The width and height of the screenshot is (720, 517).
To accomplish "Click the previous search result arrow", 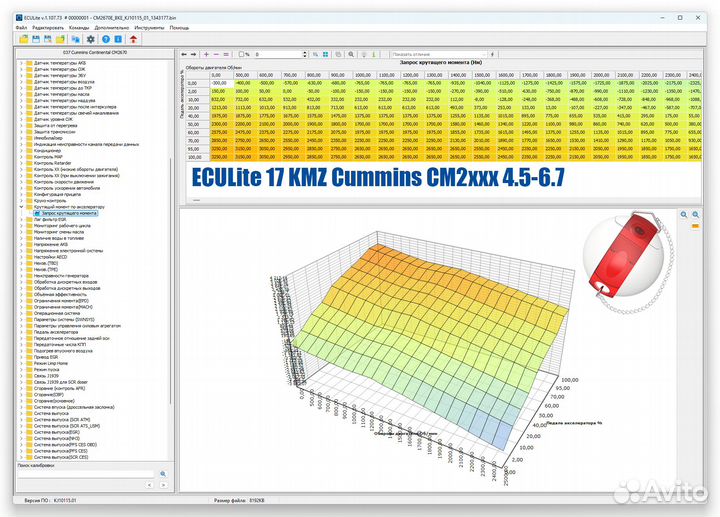I will [x=149, y=485].
